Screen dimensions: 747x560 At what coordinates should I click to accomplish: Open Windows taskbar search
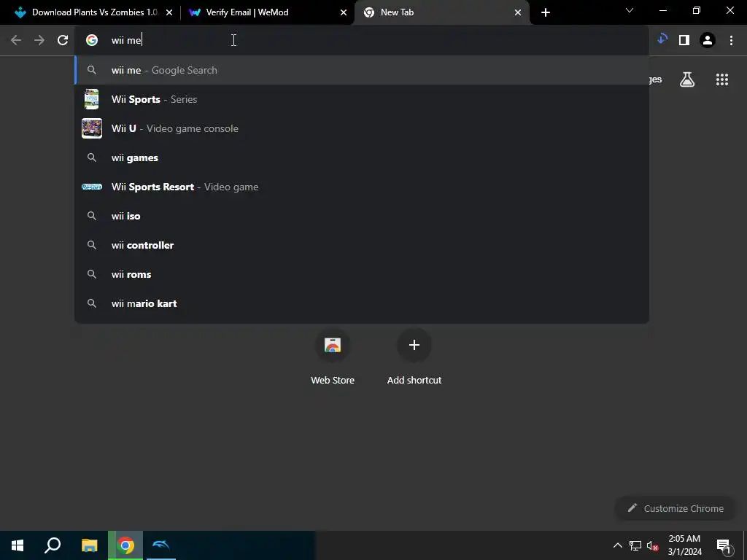[53, 545]
